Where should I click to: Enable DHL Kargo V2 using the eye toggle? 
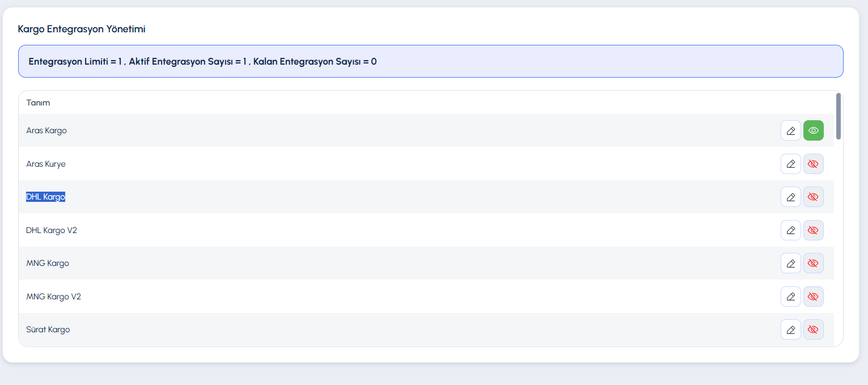(814, 230)
